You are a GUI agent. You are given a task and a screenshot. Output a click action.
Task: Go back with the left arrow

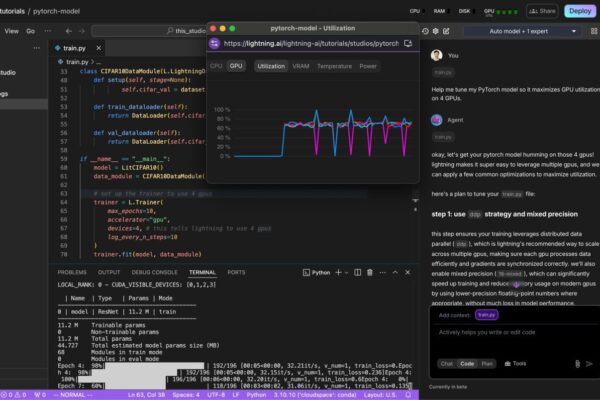[x=68, y=31]
